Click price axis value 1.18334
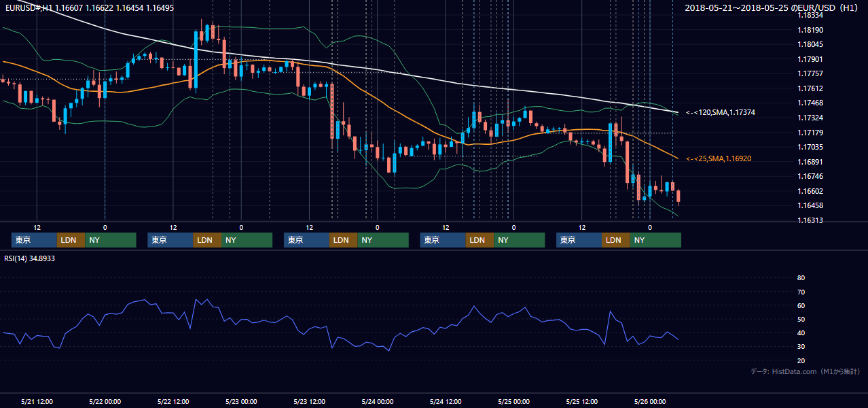This screenshot has width=868, height=408. coord(810,15)
